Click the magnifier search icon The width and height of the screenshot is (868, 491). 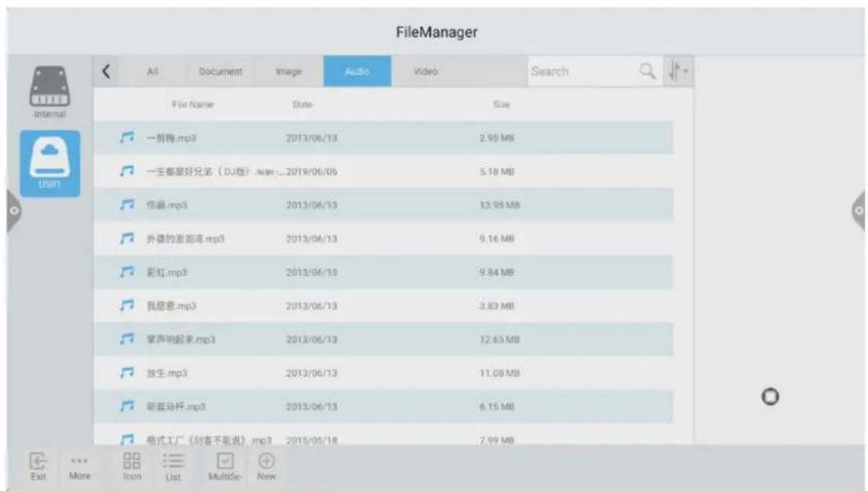(x=647, y=71)
